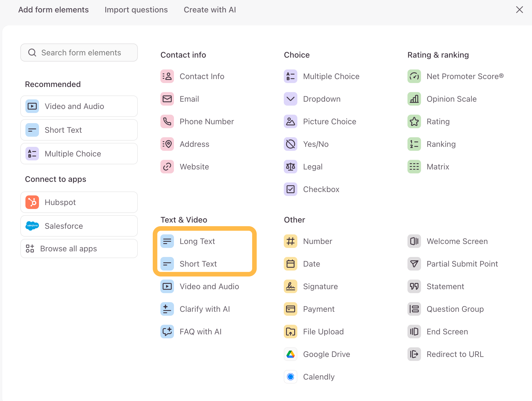Connect the Hubspot app

[79, 202]
